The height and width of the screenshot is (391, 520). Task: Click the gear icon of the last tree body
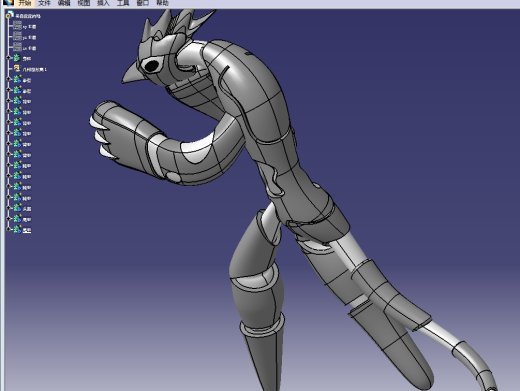click(x=17, y=230)
